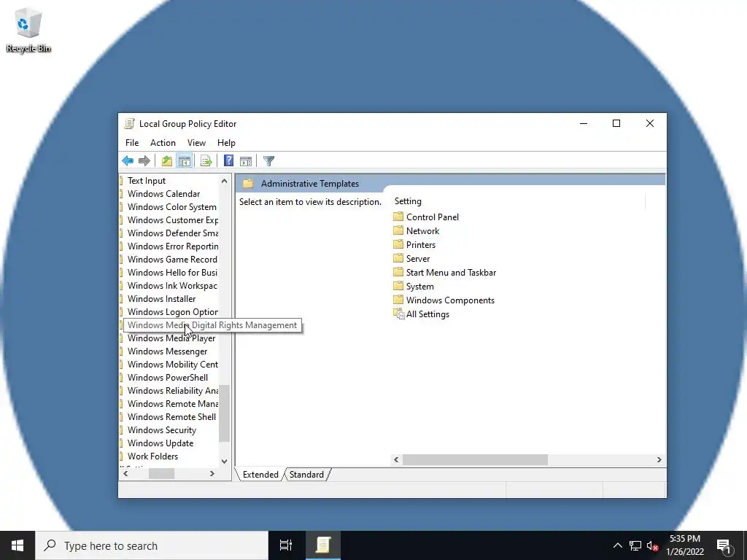Screen dimensions: 747x560
Task: Select Windows Color System tree item
Action: tap(171, 206)
